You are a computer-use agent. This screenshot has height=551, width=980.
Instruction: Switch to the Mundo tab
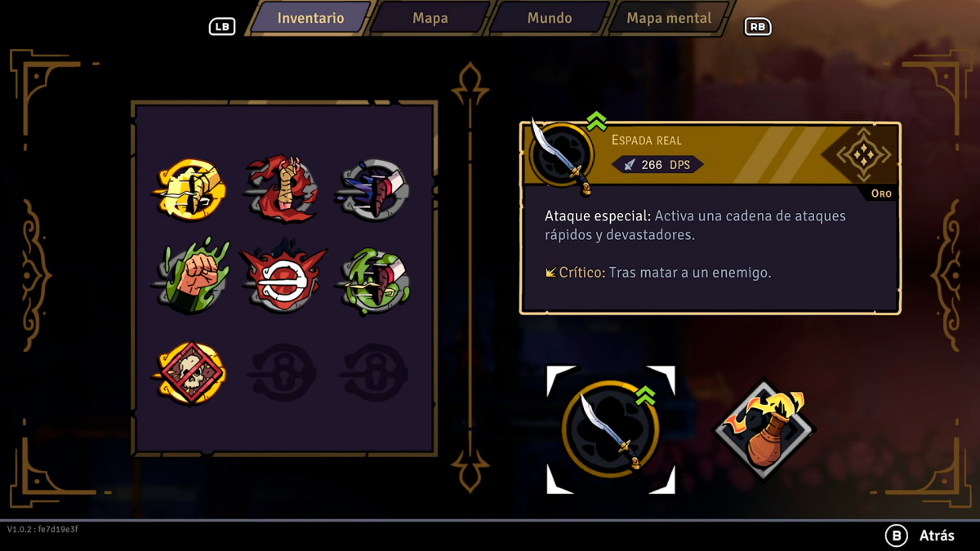point(550,18)
